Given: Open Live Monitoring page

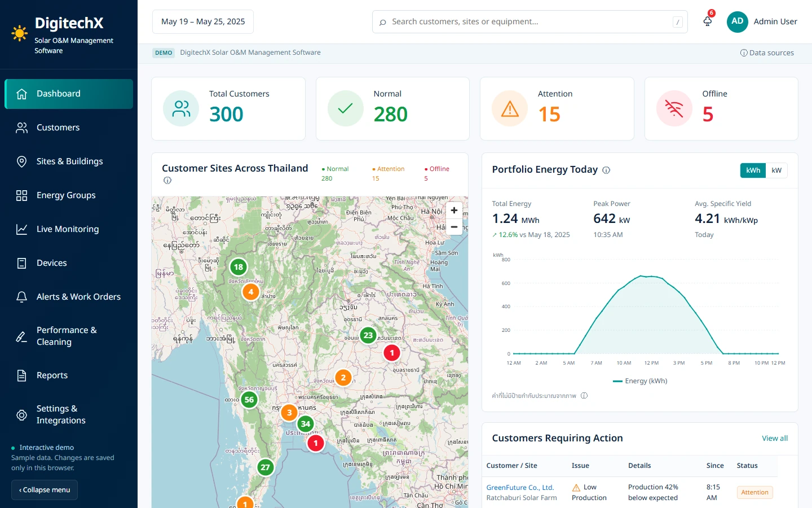Looking at the screenshot, I should click(x=69, y=229).
